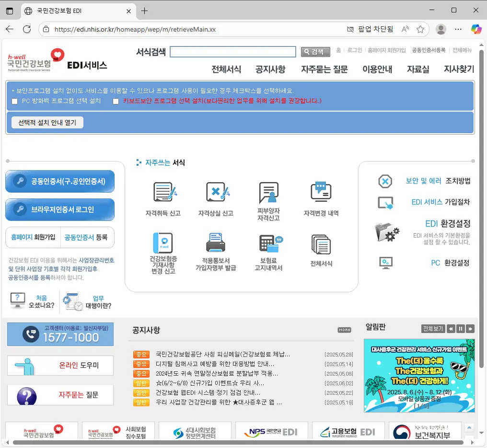
Task: Open the 보건복지부 banner link
Action: tap(425, 432)
